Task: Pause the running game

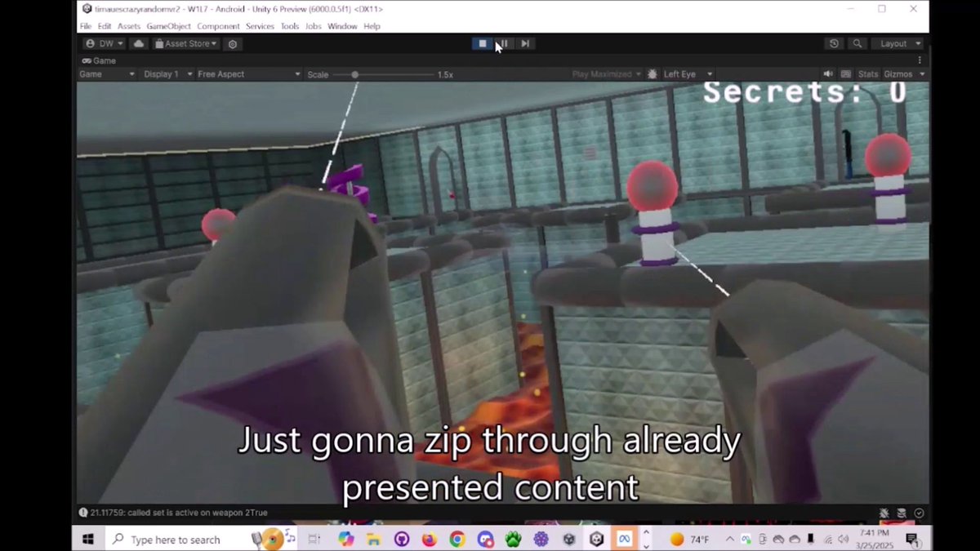Action: 503,43
